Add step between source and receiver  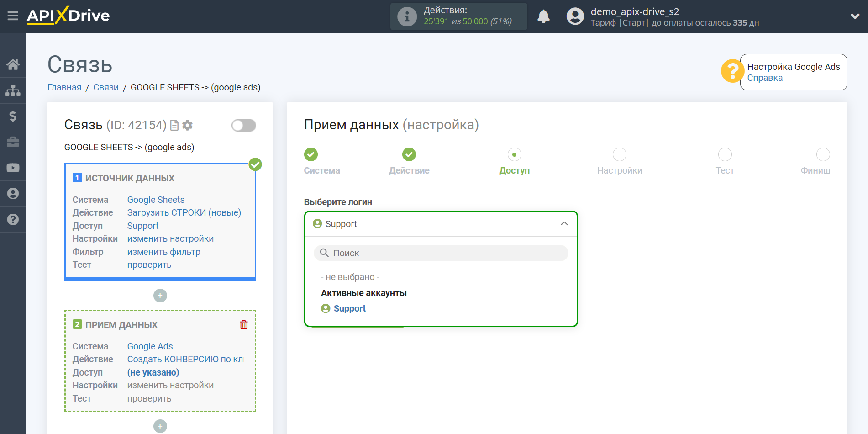(160, 296)
